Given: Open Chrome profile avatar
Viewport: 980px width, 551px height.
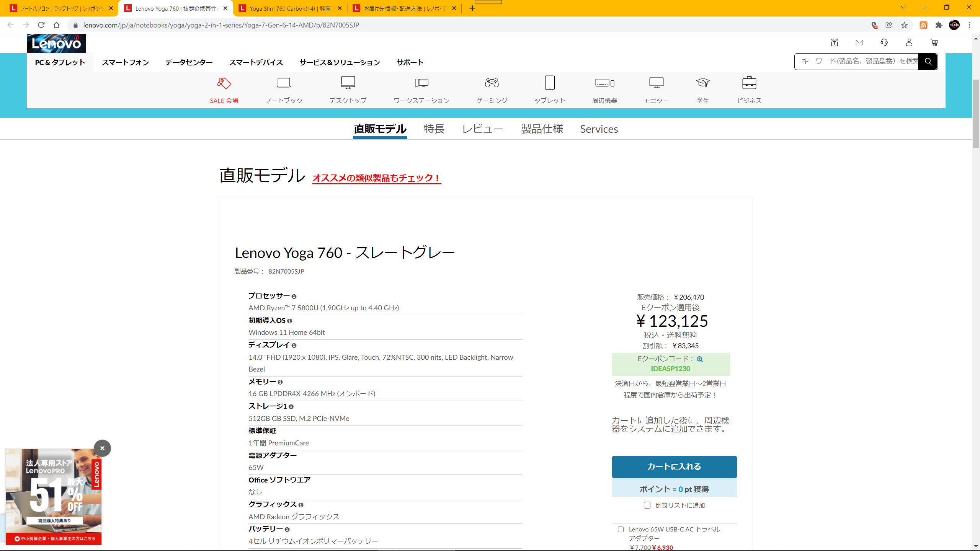Looking at the screenshot, I should click(954, 25).
